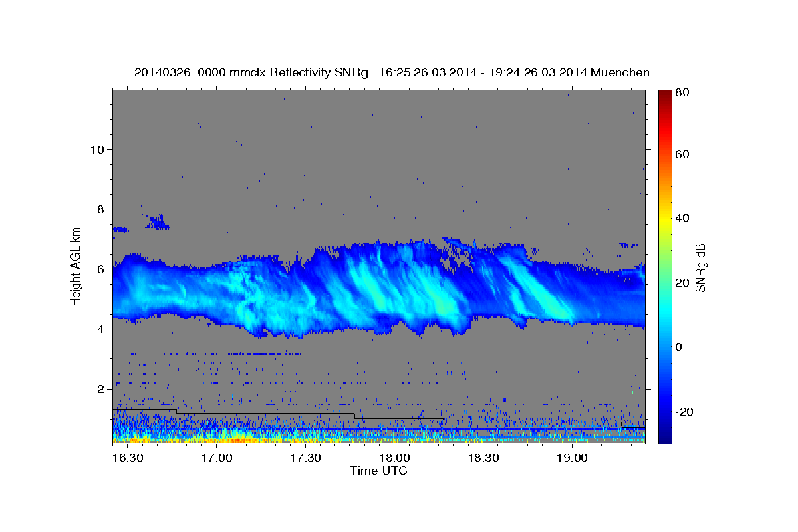
Task: Click the 17:30 time tick label
Action: pos(305,458)
